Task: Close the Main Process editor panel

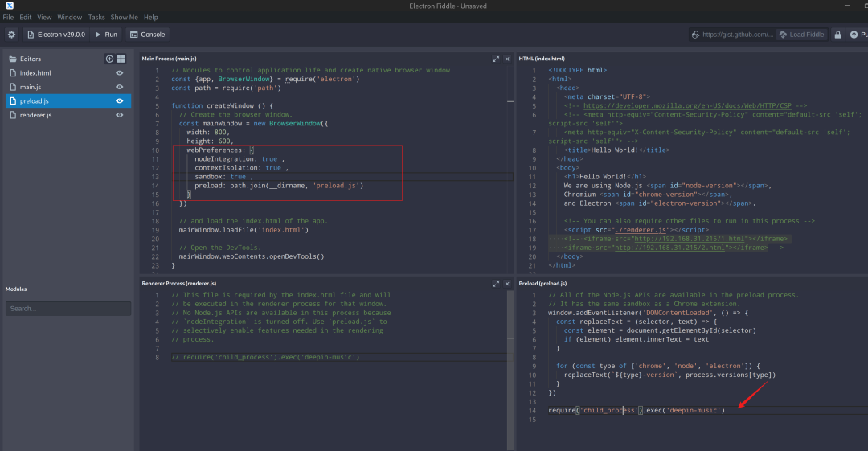Action: (507, 59)
